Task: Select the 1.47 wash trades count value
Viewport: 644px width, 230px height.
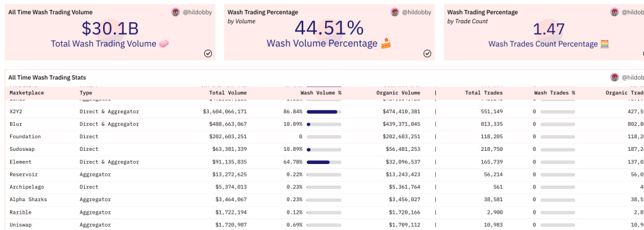Action: coord(548,29)
